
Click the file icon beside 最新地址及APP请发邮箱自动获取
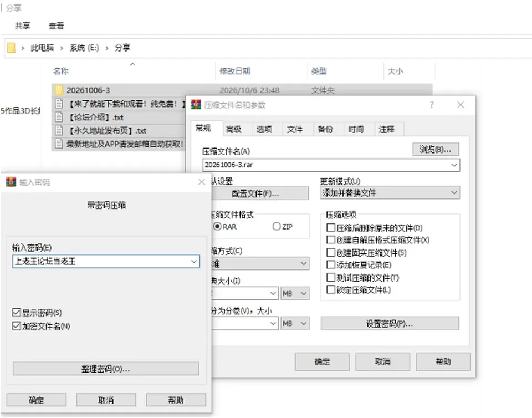pyautogui.click(x=59, y=144)
